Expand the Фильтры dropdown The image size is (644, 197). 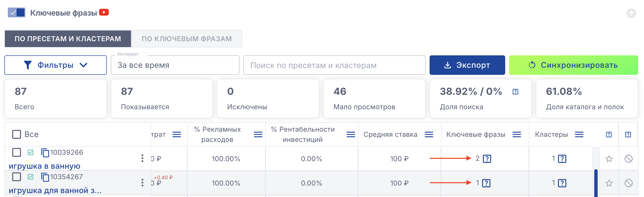pos(56,65)
